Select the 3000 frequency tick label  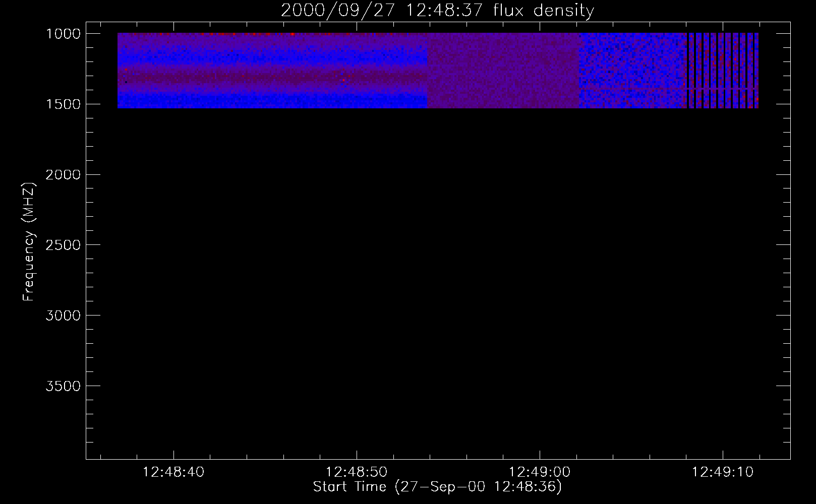[x=63, y=316]
